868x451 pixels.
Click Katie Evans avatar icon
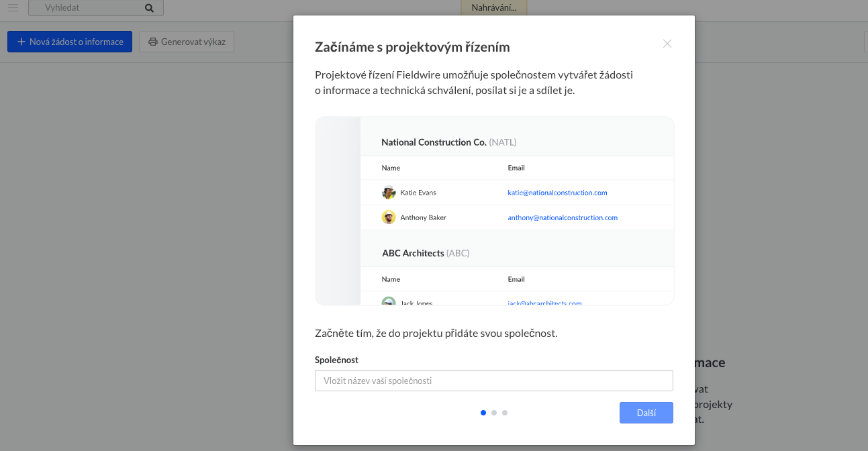(x=389, y=193)
